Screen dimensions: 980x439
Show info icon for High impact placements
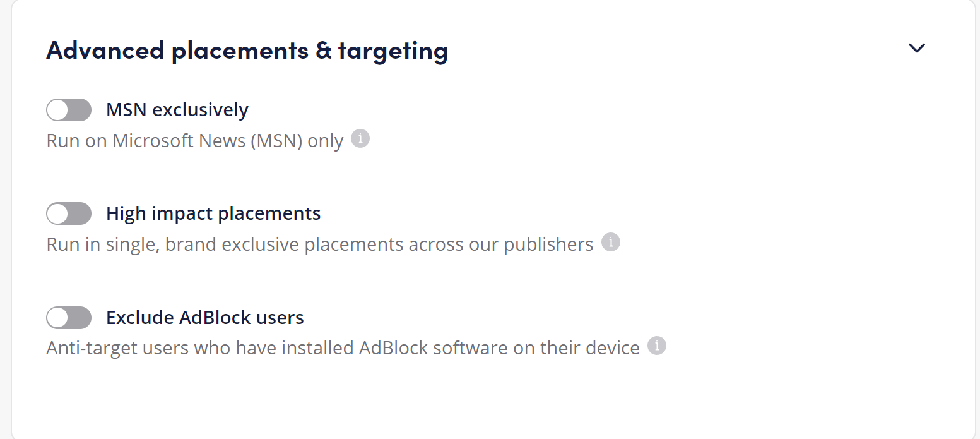click(x=610, y=242)
